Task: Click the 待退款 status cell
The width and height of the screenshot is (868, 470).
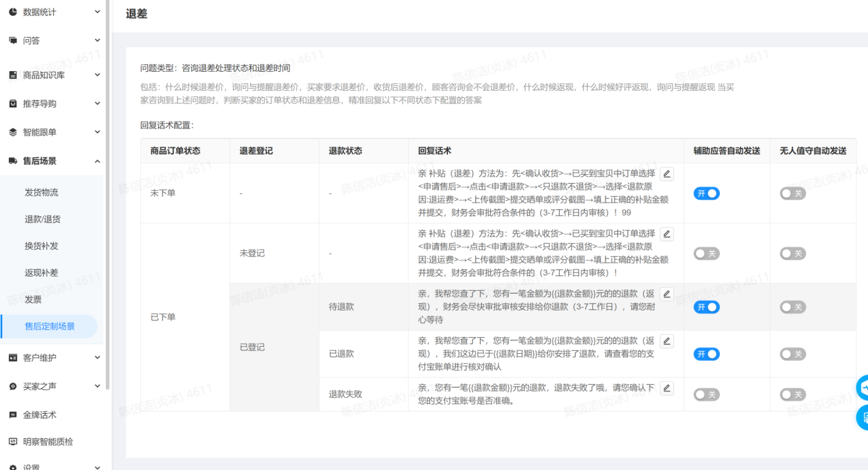Action: tap(363, 307)
